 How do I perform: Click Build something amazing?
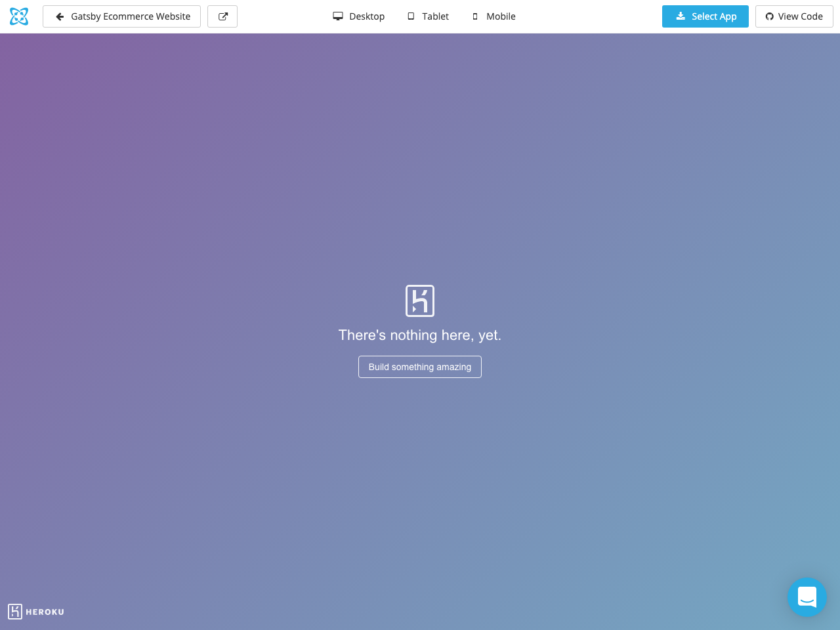pos(420,367)
